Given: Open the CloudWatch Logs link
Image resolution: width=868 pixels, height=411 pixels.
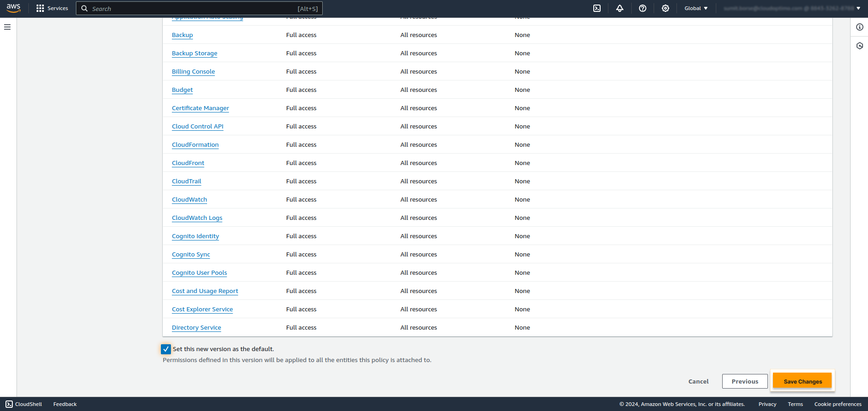Looking at the screenshot, I should tap(197, 218).
